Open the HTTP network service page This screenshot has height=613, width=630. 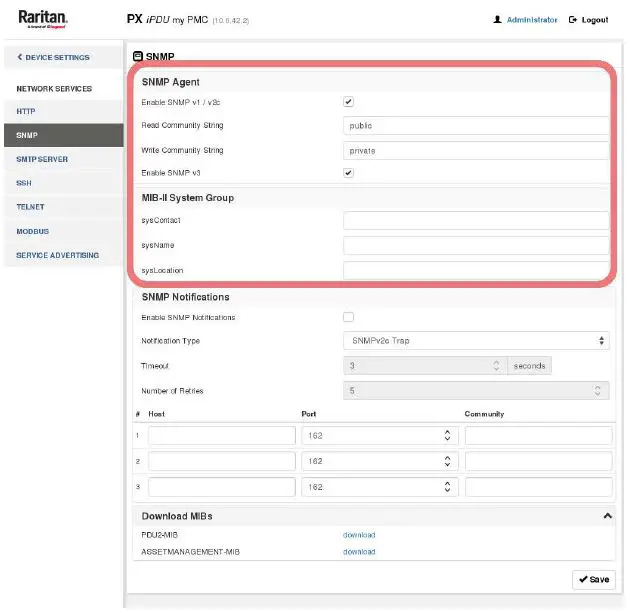63,111
